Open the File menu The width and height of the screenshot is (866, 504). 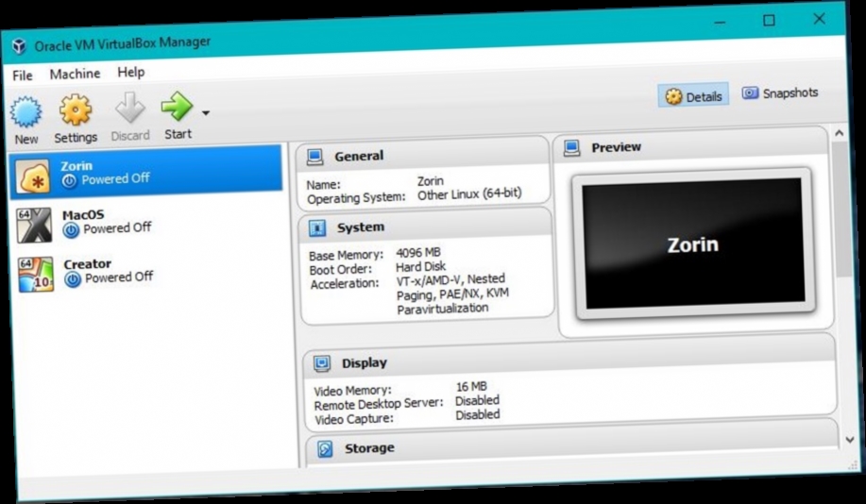[23, 76]
